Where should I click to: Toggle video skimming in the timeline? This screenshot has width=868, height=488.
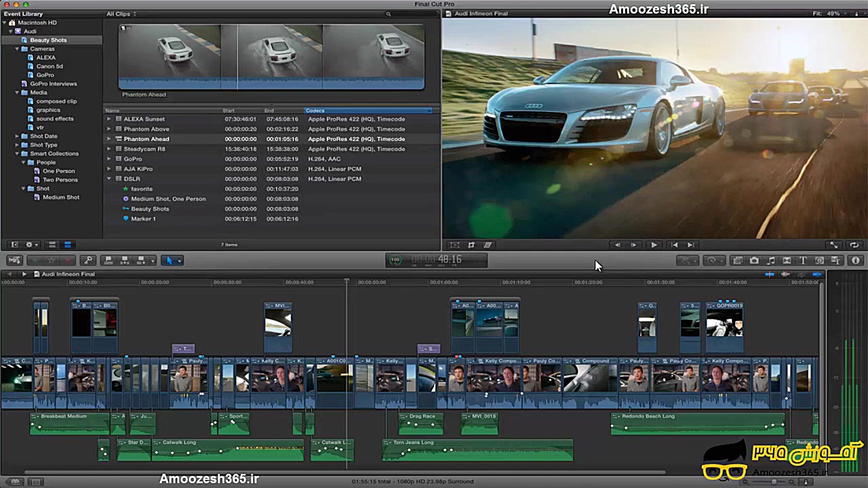[770, 274]
